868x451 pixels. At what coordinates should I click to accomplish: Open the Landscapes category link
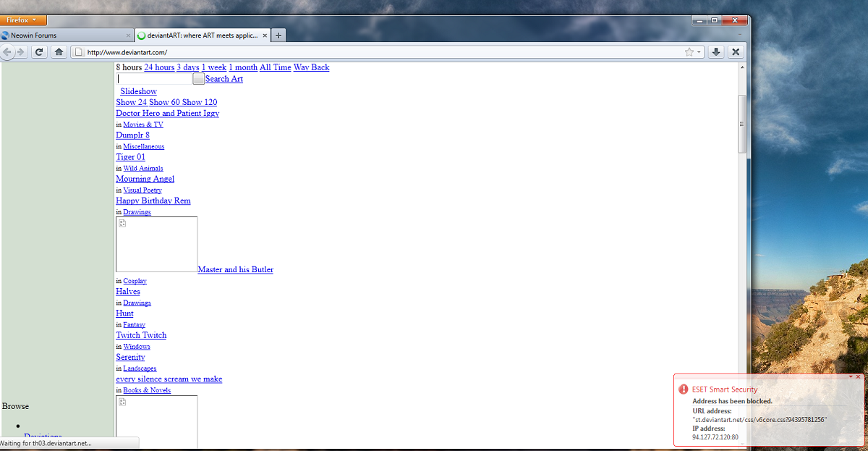[x=140, y=368]
